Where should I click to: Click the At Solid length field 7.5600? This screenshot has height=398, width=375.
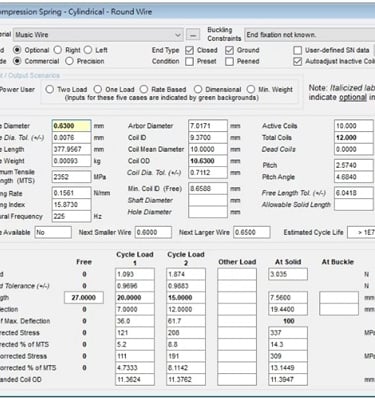pos(288,298)
